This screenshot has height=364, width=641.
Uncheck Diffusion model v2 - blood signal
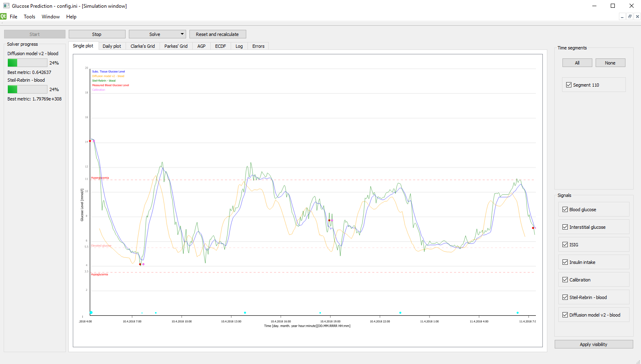(565, 315)
